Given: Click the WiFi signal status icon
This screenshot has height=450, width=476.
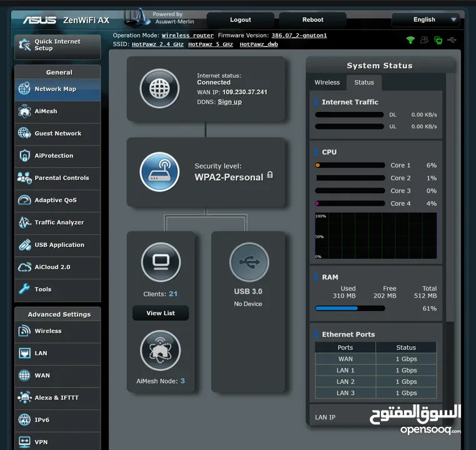Looking at the screenshot, I should 410,40.
